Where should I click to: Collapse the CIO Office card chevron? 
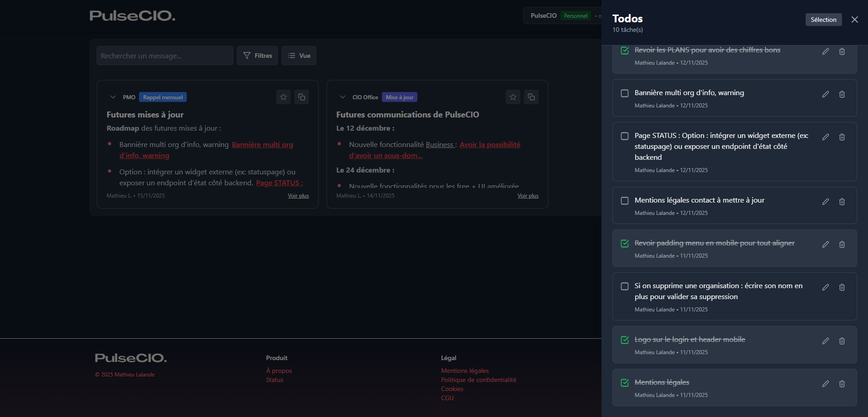click(x=343, y=97)
